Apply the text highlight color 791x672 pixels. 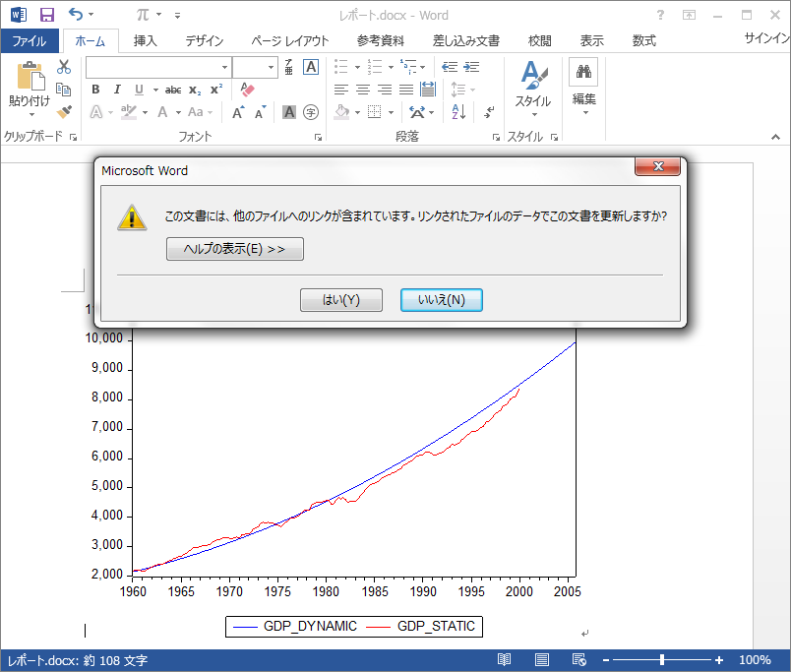(x=129, y=112)
